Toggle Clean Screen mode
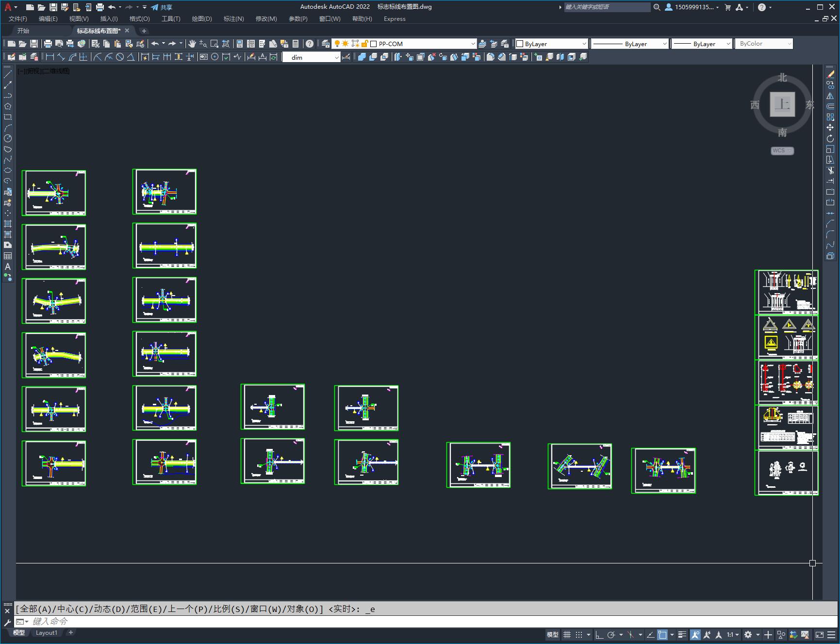The height and width of the screenshot is (644, 840). [819, 634]
